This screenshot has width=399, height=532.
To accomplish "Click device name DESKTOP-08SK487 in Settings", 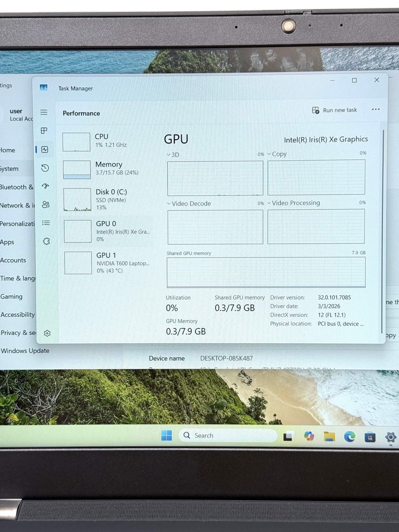I will pyautogui.click(x=226, y=358).
